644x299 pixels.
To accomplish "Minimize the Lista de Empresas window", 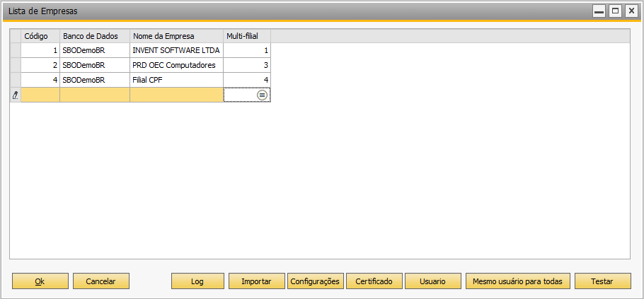I will pos(599,11).
